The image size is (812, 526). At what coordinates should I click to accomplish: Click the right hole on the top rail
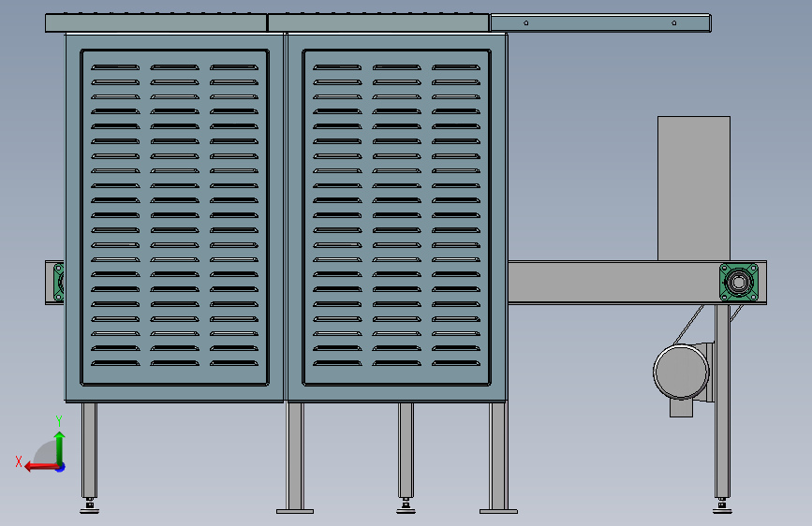[673, 22]
